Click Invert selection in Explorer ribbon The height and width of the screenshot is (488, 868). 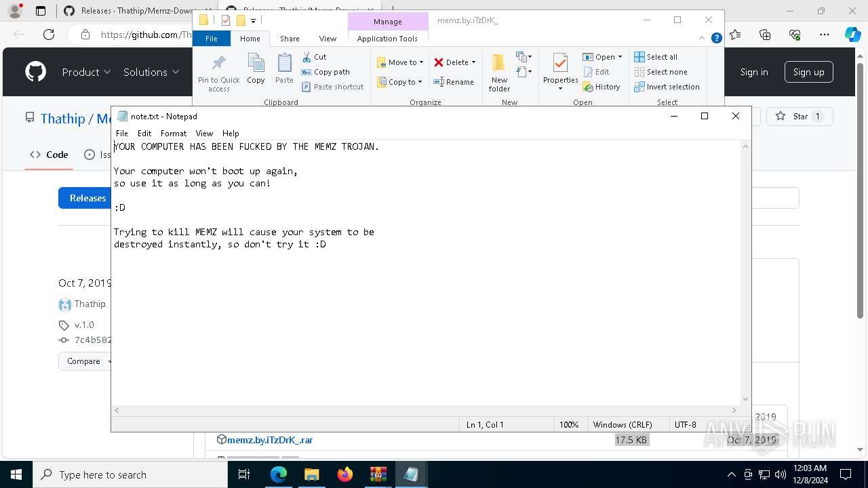(667, 87)
